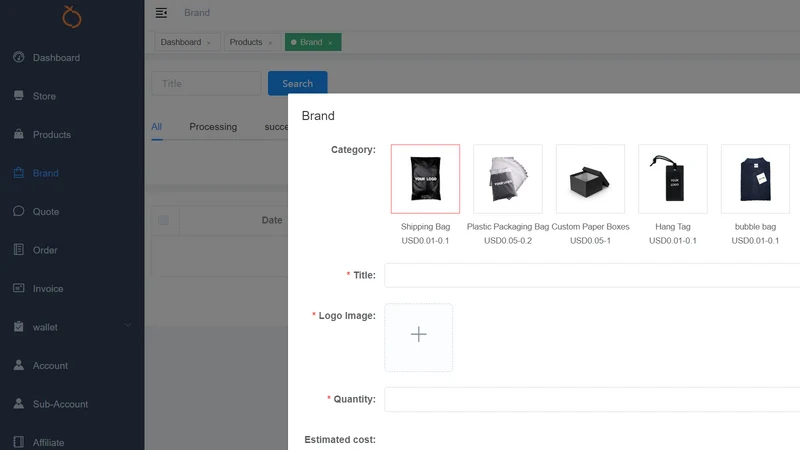Click the orange logo icon in sidebar
The height and width of the screenshot is (450, 800).
(x=71, y=17)
